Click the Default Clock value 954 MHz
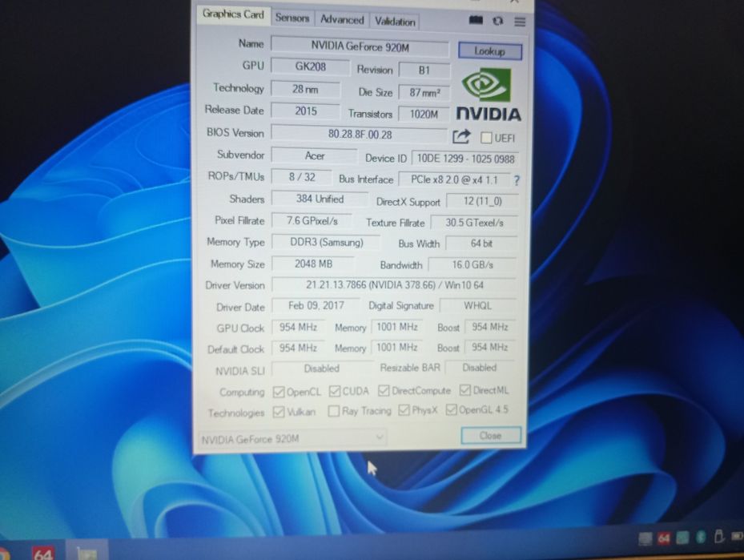This screenshot has height=560, width=744. pos(298,348)
